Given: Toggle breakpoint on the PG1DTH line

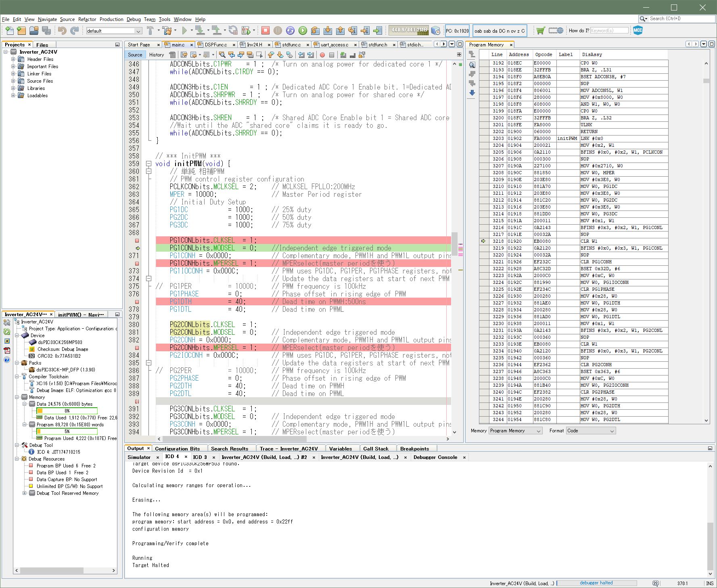Looking at the screenshot, I should (x=137, y=302).
